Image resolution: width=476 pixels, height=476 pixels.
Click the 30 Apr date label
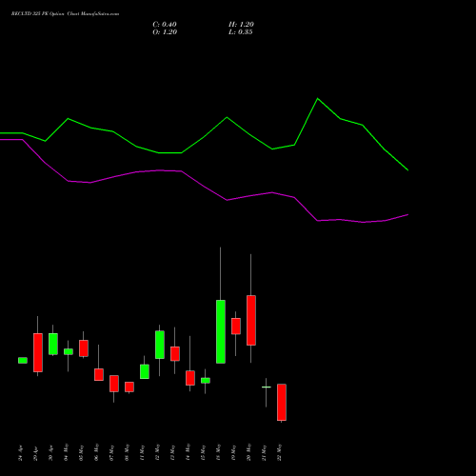pos(50,454)
